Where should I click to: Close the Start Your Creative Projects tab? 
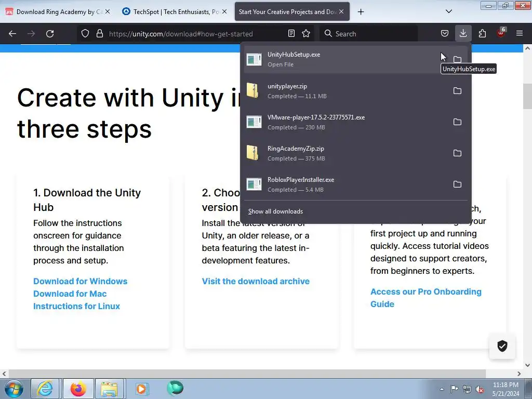(341, 11)
